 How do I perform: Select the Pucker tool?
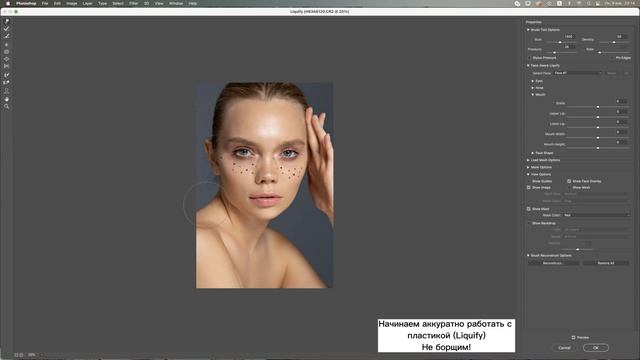click(x=7, y=52)
